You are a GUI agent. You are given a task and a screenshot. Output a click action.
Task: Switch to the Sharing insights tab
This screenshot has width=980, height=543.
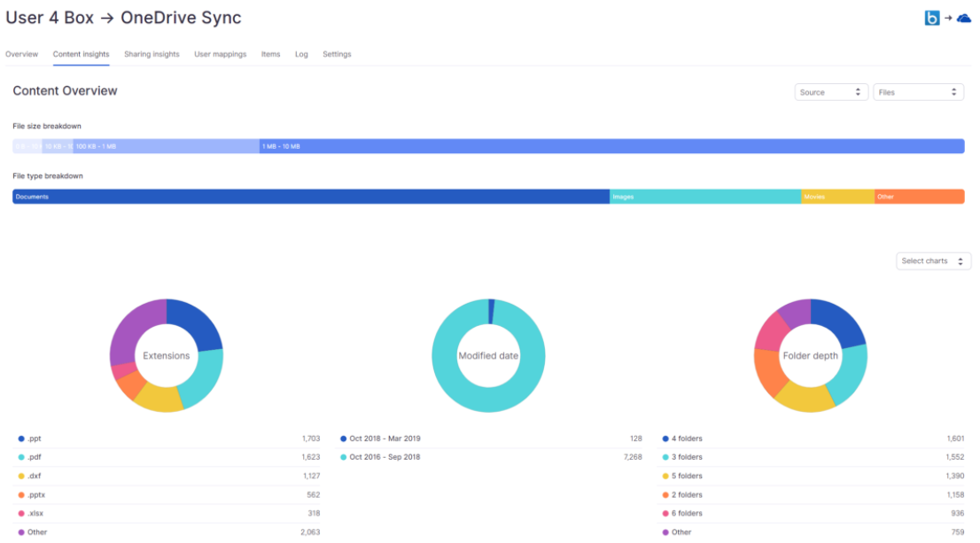pyautogui.click(x=152, y=54)
